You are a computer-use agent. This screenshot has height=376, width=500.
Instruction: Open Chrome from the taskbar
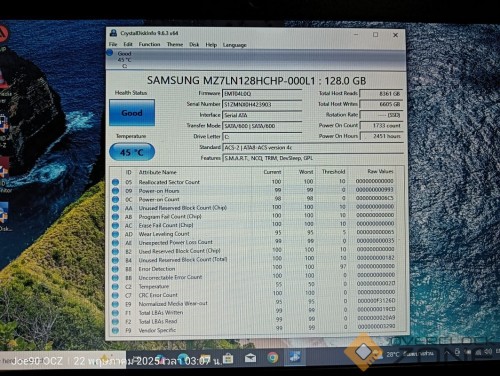click(273, 358)
